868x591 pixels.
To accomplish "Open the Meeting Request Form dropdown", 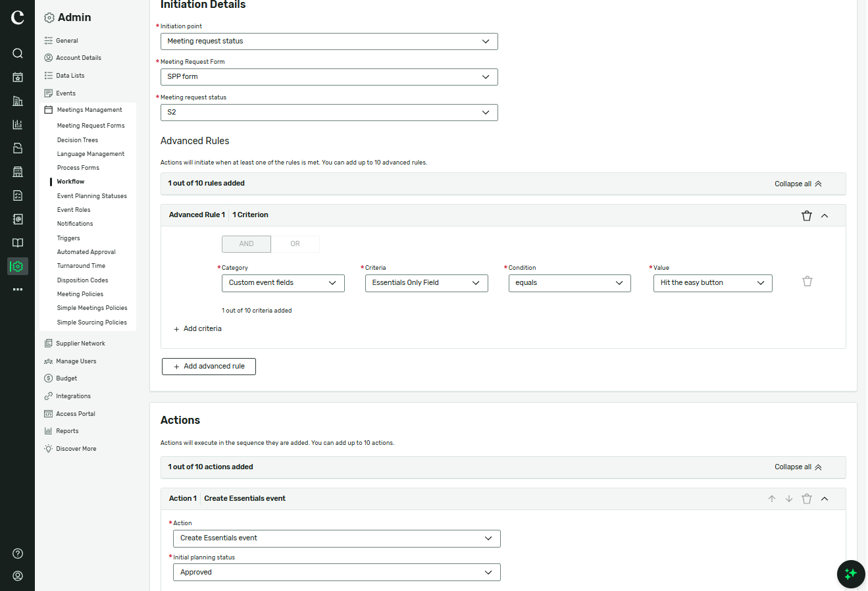I will [x=329, y=76].
